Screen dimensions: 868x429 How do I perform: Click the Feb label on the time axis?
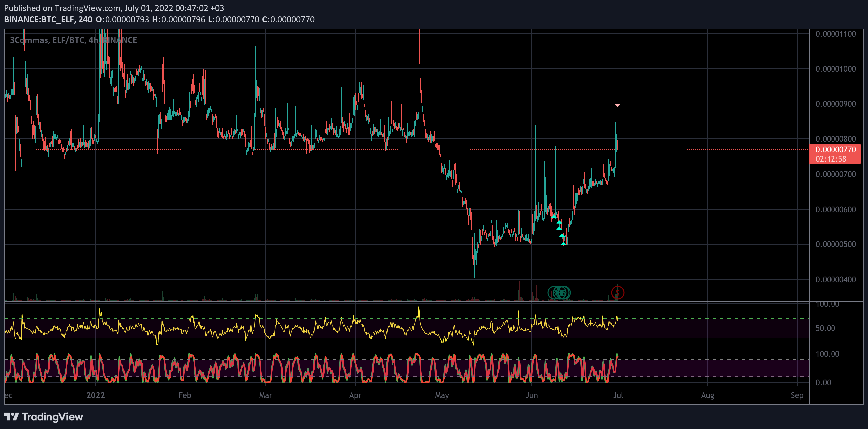(185, 395)
